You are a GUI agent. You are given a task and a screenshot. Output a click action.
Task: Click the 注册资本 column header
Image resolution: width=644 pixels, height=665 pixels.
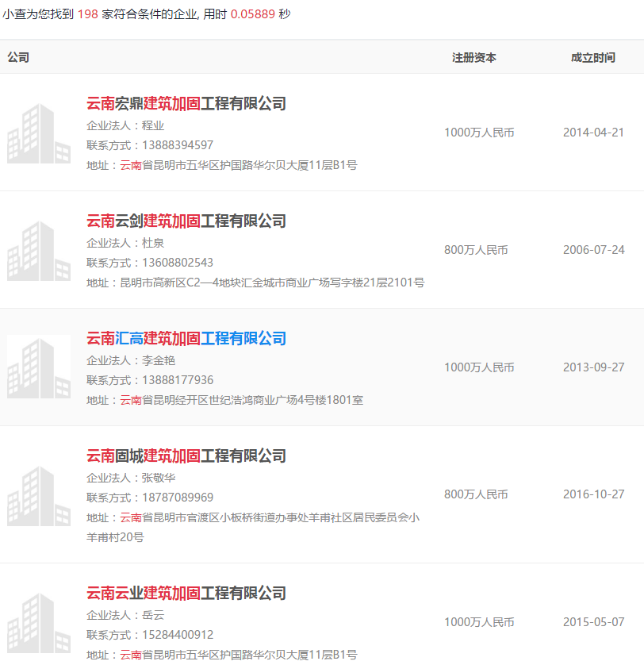[x=474, y=57]
